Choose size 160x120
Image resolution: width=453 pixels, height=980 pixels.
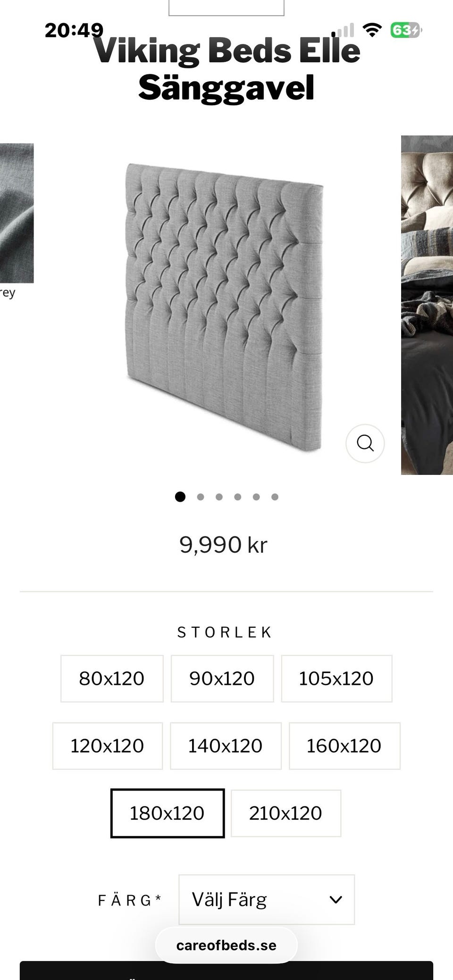[344, 746]
